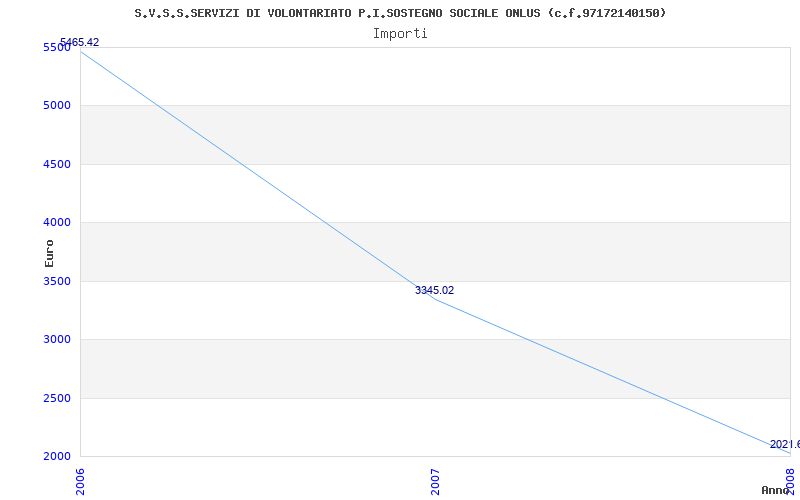Screen dimensions: 800x500
Task: Click the y-axis tick 3000
Action: pos(56,339)
